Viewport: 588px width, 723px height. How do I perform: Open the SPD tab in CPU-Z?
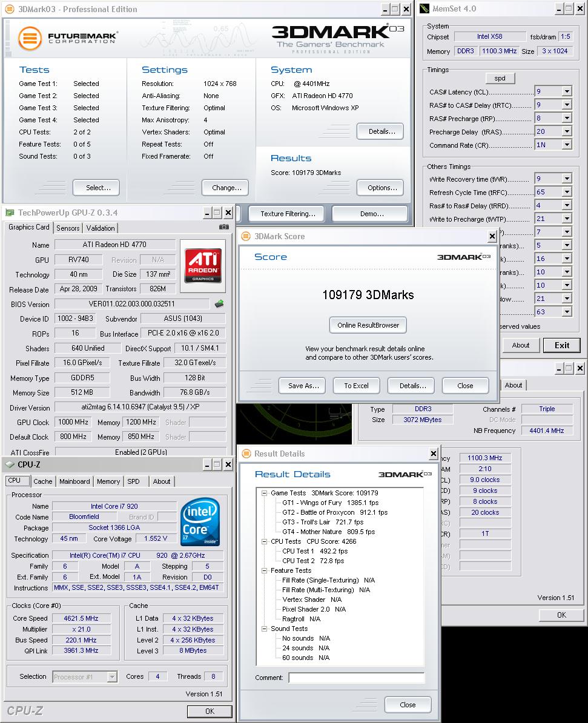(x=133, y=481)
